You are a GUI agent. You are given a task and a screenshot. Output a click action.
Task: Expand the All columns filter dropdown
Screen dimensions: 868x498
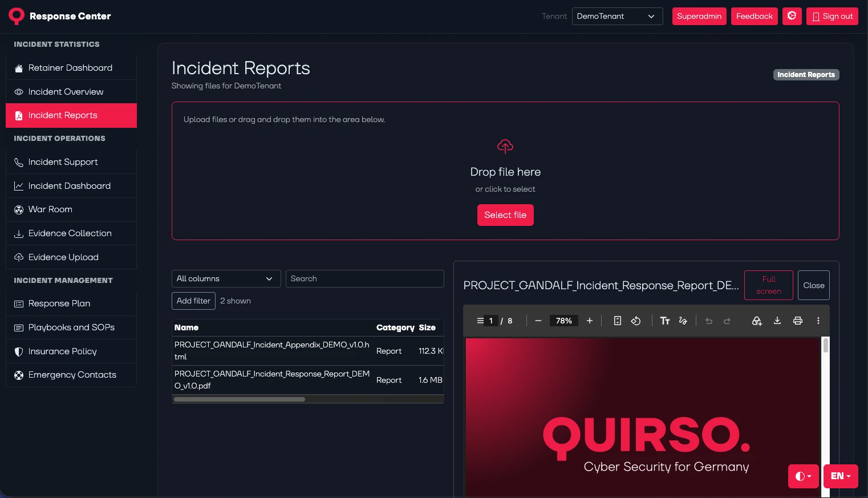click(x=226, y=278)
